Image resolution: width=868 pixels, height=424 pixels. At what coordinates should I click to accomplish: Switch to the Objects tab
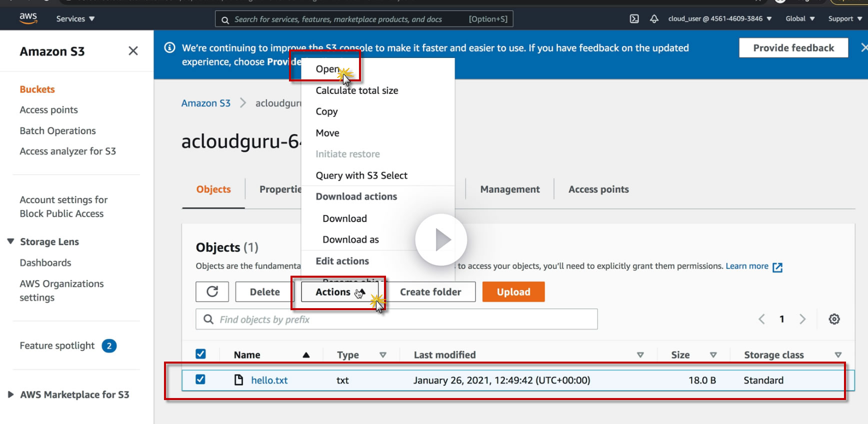(213, 189)
